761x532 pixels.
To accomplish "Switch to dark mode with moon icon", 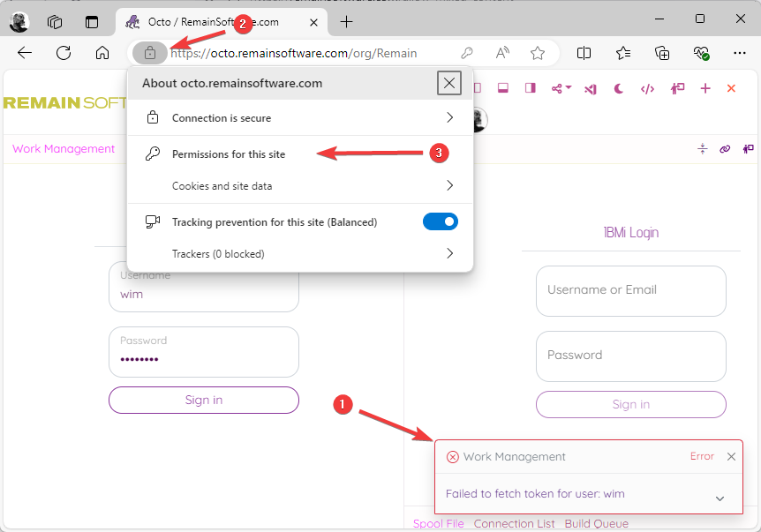I will click(618, 89).
